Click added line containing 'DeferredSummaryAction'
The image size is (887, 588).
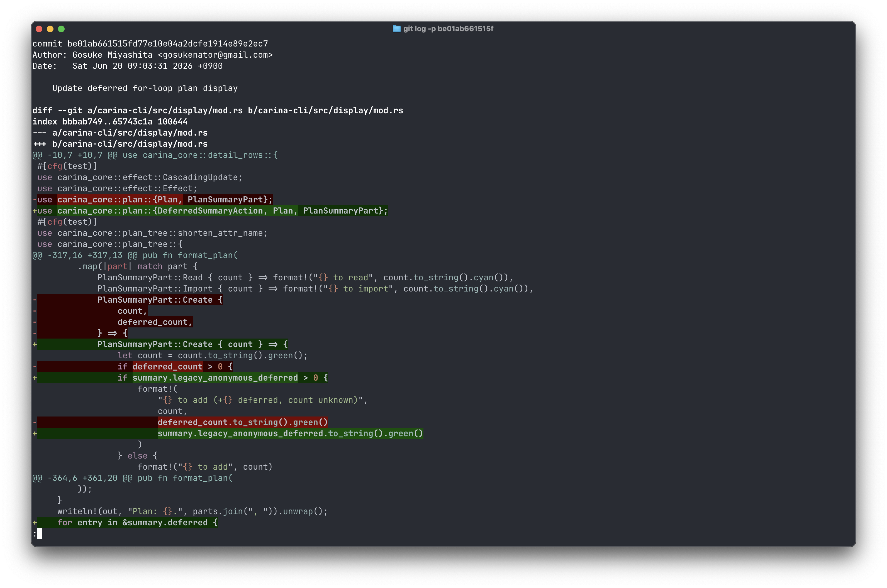[x=210, y=211]
